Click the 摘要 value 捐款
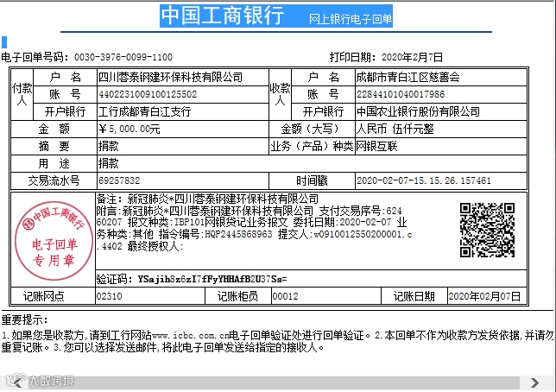Screen dimensions: 556x392 [x=109, y=146]
